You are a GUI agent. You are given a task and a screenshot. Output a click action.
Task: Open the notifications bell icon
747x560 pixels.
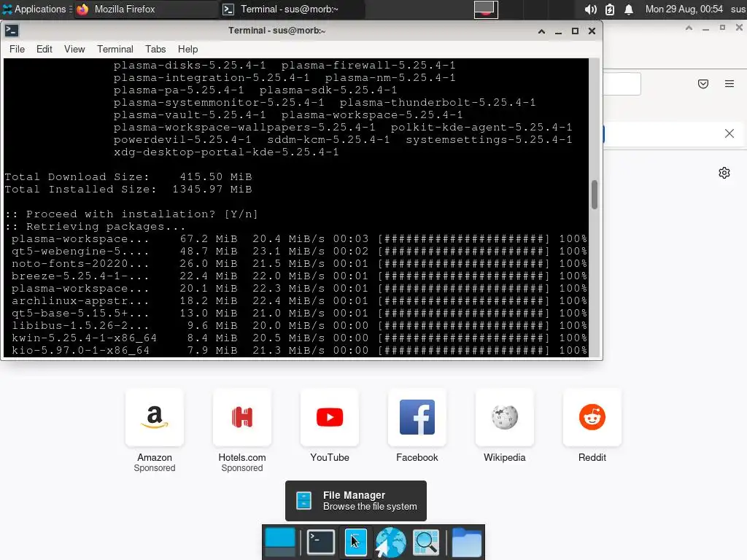tap(628, 9)
